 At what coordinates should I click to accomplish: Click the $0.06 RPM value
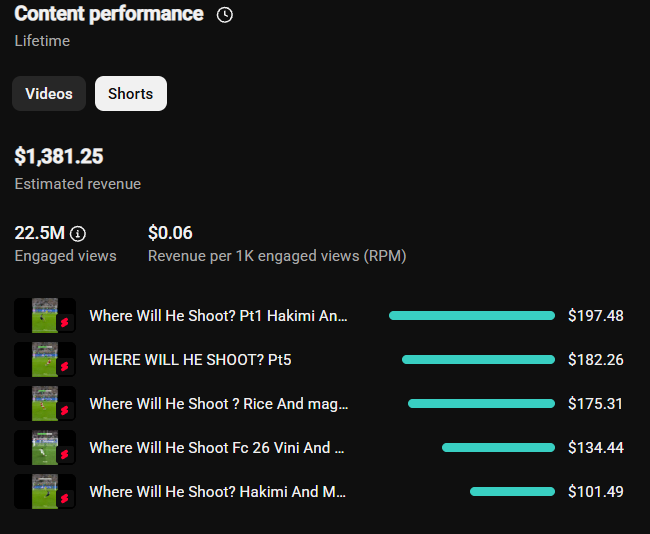click(170, 233)
